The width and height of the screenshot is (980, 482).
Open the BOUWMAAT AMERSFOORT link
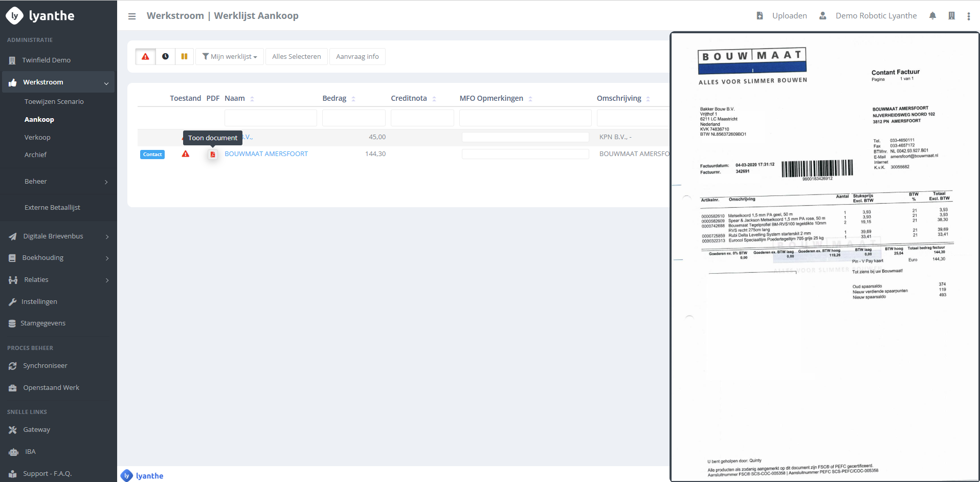(x=266, y=154)
